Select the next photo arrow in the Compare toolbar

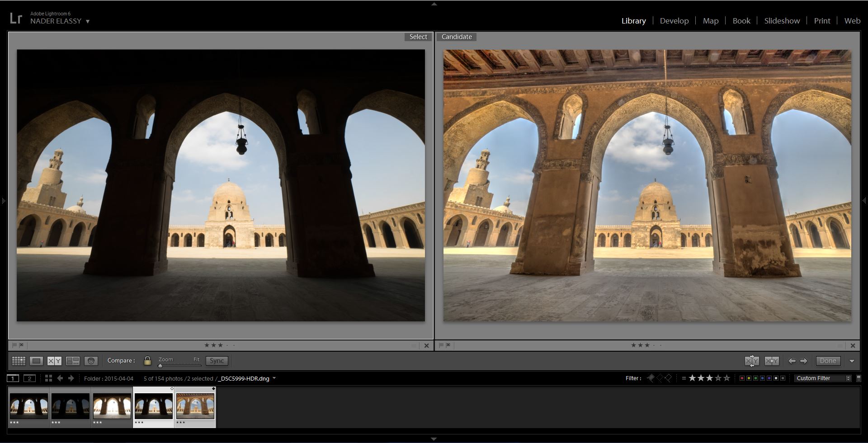[x=804, y=361]
